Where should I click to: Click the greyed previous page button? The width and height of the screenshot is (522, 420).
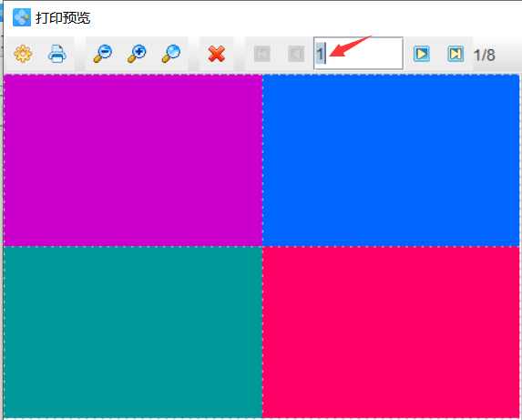click(296, 54)
